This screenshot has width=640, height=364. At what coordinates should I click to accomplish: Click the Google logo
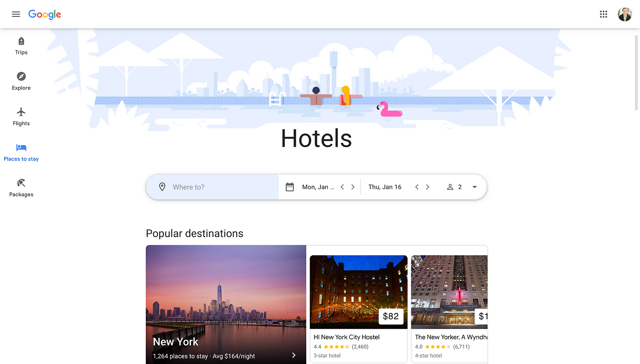pyautogui.click(x=45, y=14)
